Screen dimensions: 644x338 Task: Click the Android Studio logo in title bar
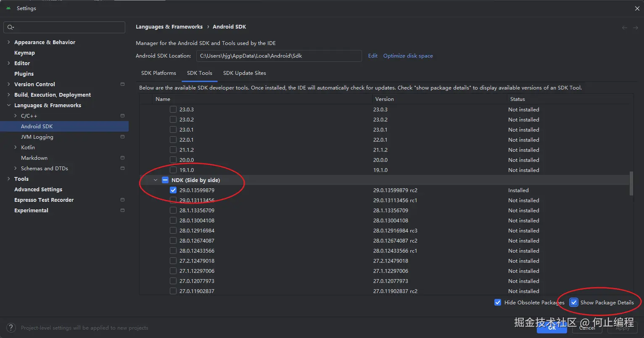click(x=8, y=8)
